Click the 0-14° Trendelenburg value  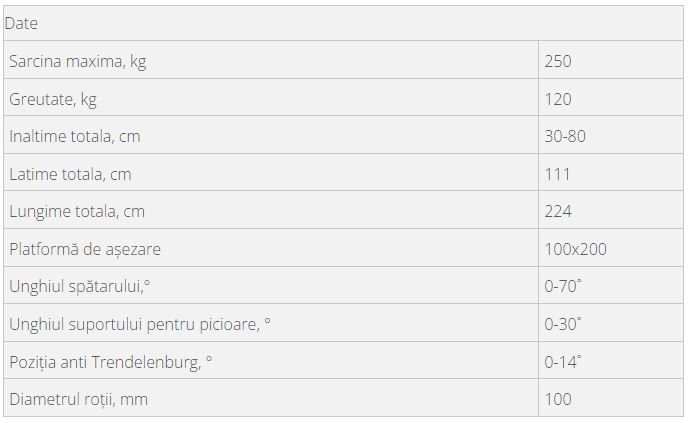tap(563, 362)
